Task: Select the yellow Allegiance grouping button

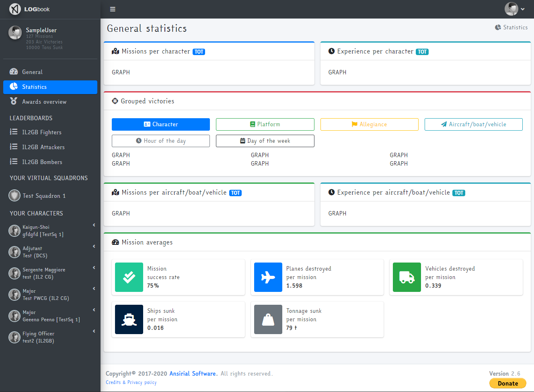Action: 369,124
